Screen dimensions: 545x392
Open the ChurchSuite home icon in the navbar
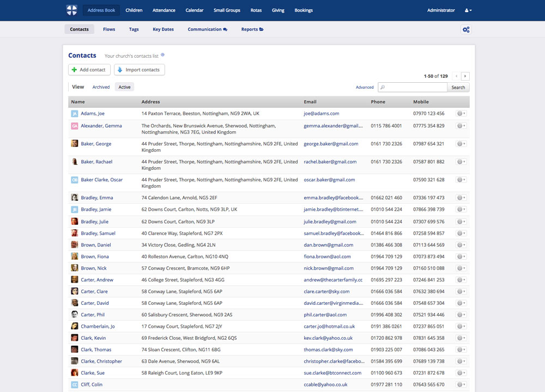click(71, 10)
